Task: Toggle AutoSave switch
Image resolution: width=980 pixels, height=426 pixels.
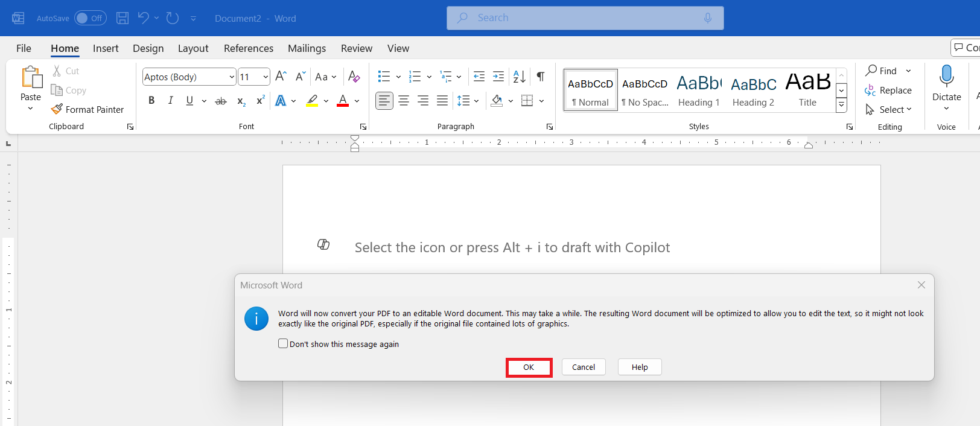Action: coord(91,18)
